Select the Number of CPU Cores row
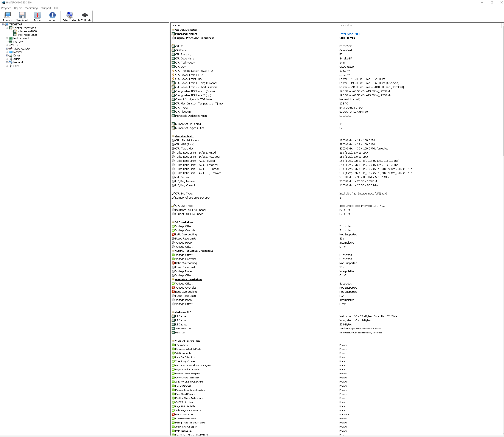 [336, 124]
